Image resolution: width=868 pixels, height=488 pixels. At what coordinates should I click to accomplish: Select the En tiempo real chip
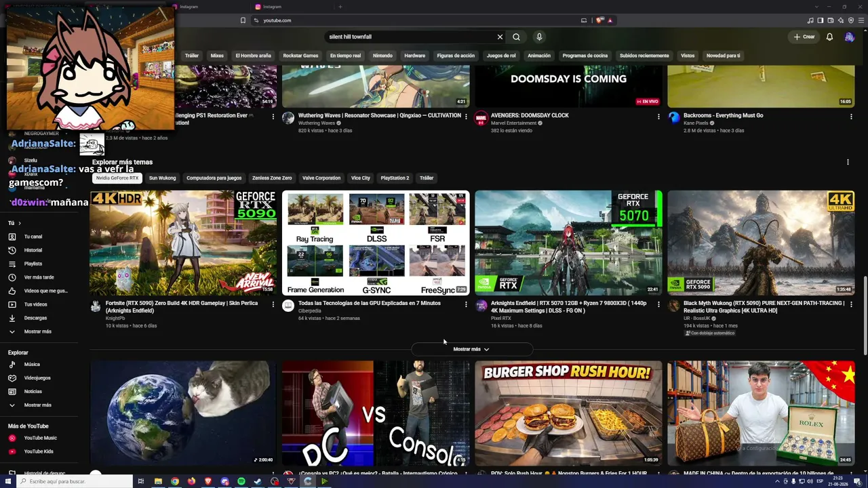coord(345,56)
